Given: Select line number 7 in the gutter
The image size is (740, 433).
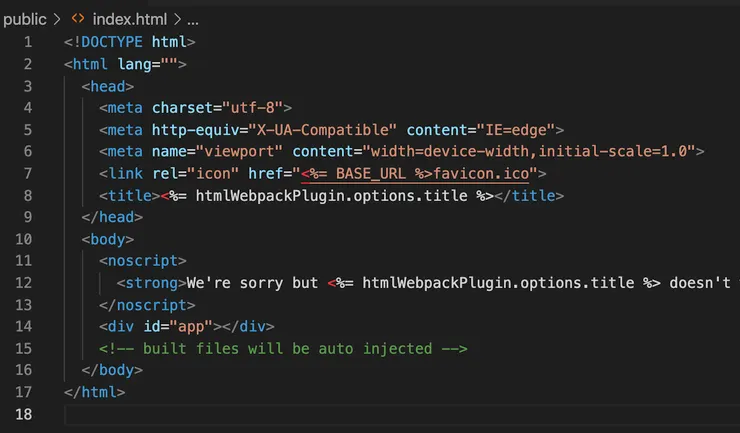Looking at the screenshot, I should [27, 173].
